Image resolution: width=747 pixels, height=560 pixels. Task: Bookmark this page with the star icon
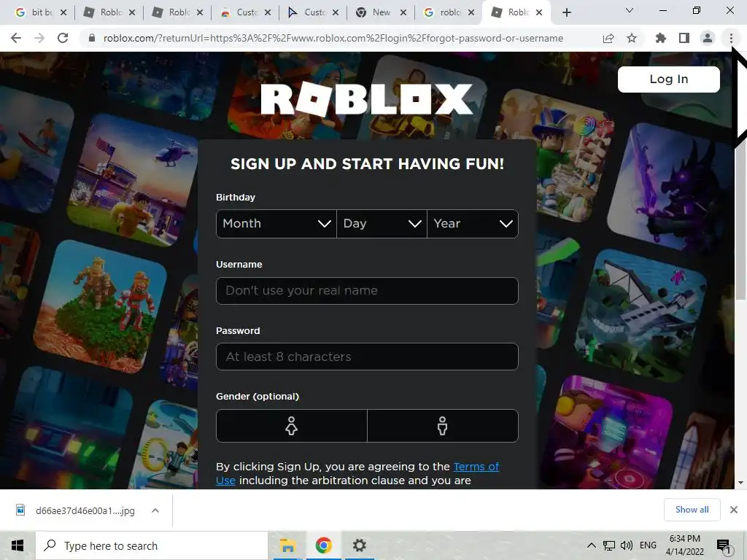pyautogui.click(x=632, y=38)
